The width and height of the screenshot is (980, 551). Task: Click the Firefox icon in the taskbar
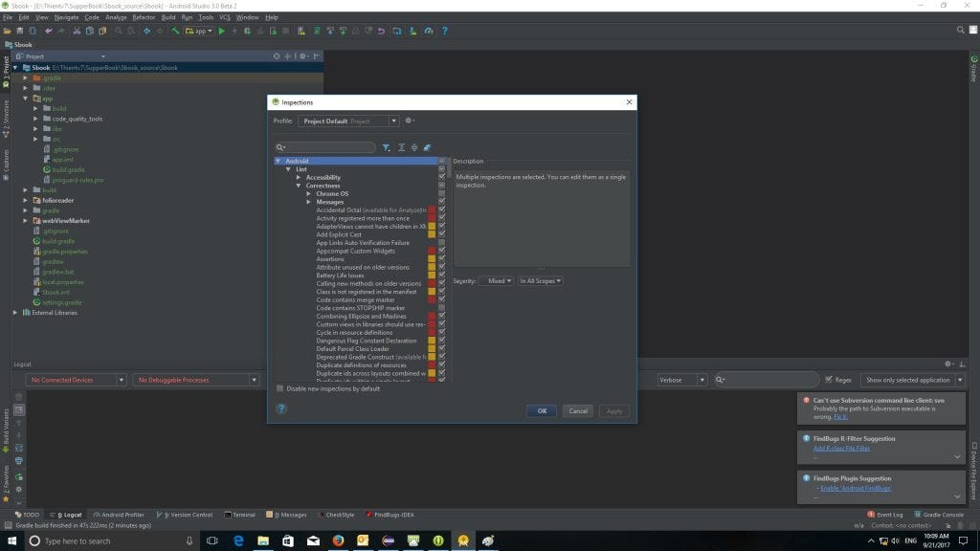coord(338,540)
